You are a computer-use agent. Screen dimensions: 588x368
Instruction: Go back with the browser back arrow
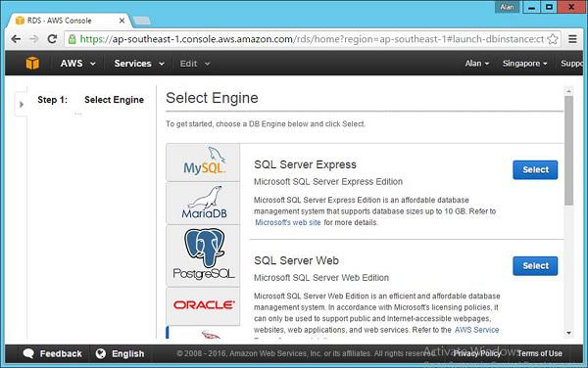[x=16, y=39]
